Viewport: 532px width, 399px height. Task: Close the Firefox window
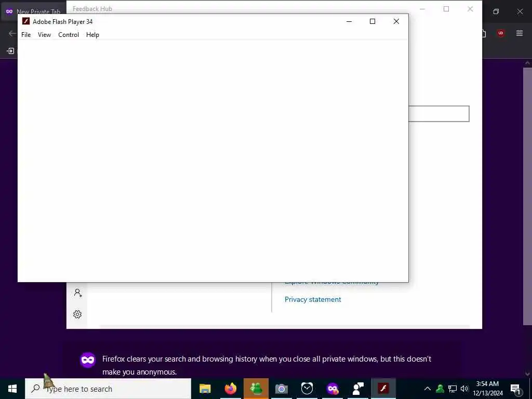click(520, 11)
